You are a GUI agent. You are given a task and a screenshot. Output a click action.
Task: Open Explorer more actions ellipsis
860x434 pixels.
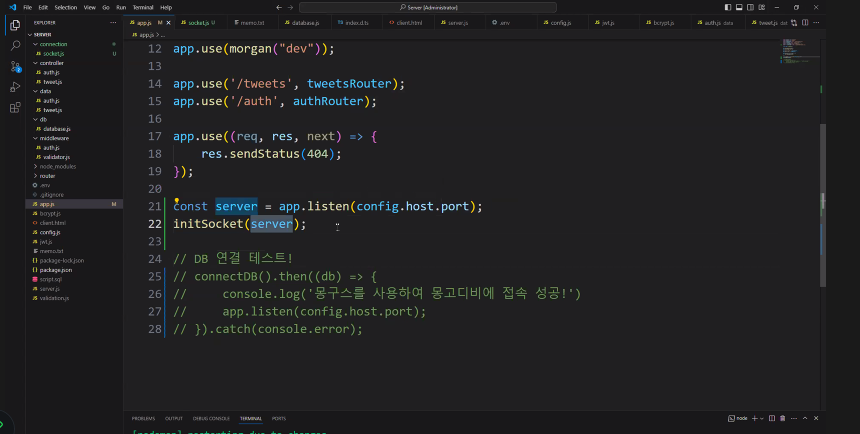[113, 22]
